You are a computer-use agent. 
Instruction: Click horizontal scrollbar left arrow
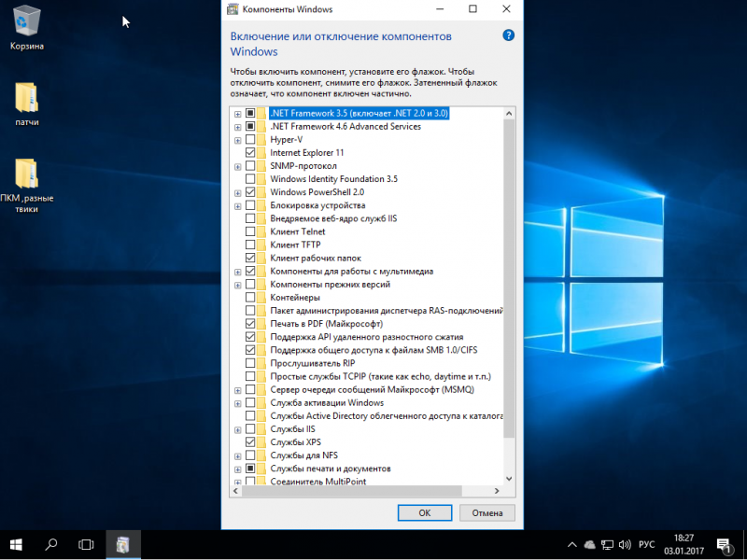coord(236,491)
